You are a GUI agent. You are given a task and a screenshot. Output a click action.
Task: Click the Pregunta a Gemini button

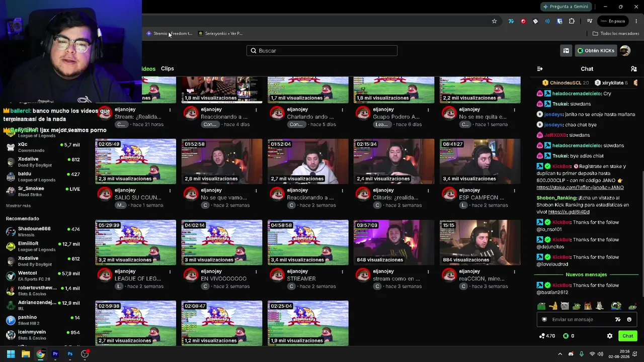[565, 7]
